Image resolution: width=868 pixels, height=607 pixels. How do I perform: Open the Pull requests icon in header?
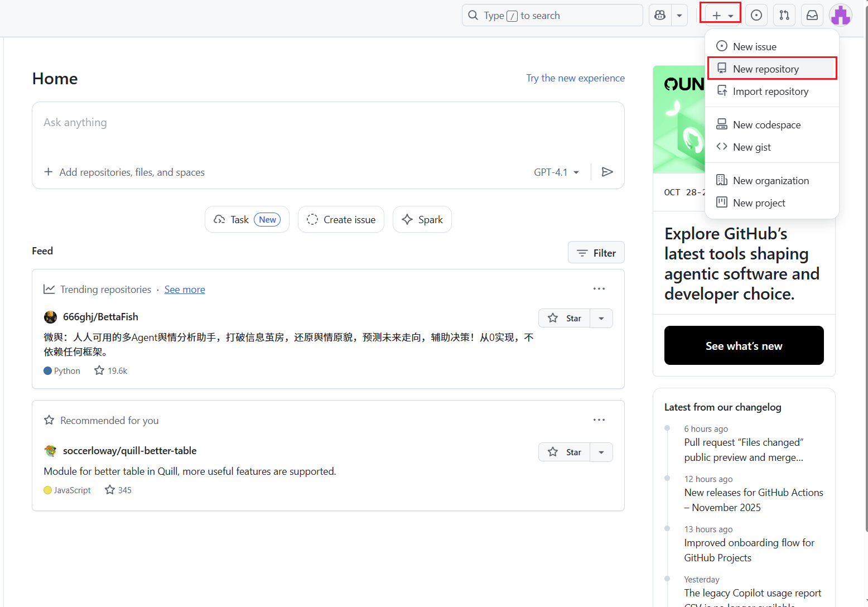(x=784, y=16)
